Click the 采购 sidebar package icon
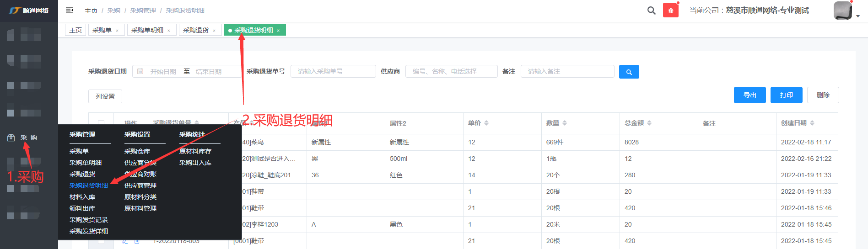868x249 pixels. [11, 138]
